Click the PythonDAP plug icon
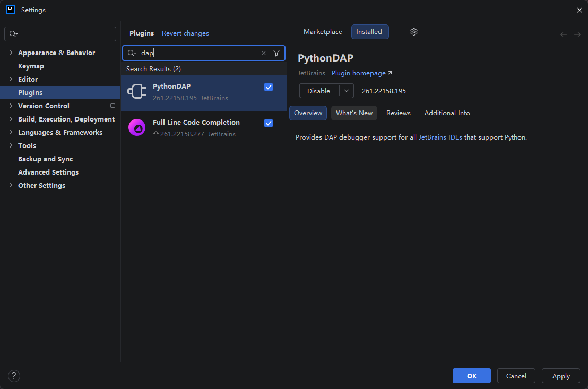588x389 pixels. coord(137,92)
